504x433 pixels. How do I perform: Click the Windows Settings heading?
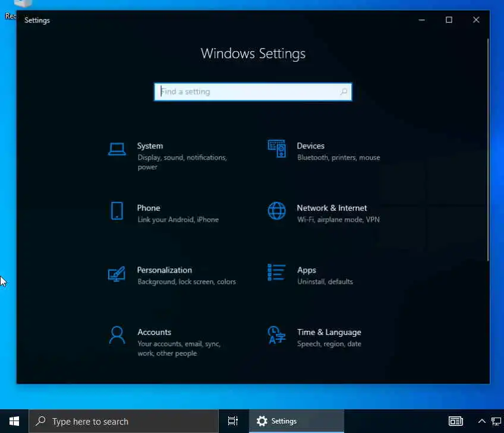(253, 53)
